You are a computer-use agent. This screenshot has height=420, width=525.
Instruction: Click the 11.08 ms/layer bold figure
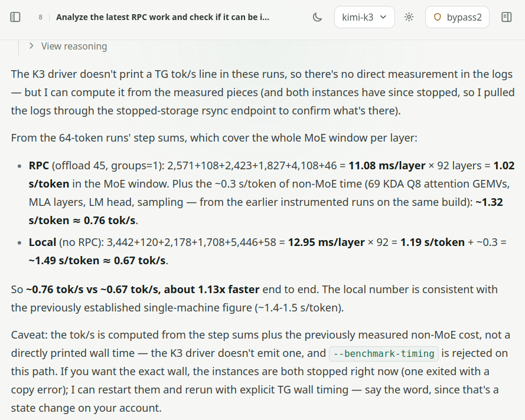(x=387, y=166)
